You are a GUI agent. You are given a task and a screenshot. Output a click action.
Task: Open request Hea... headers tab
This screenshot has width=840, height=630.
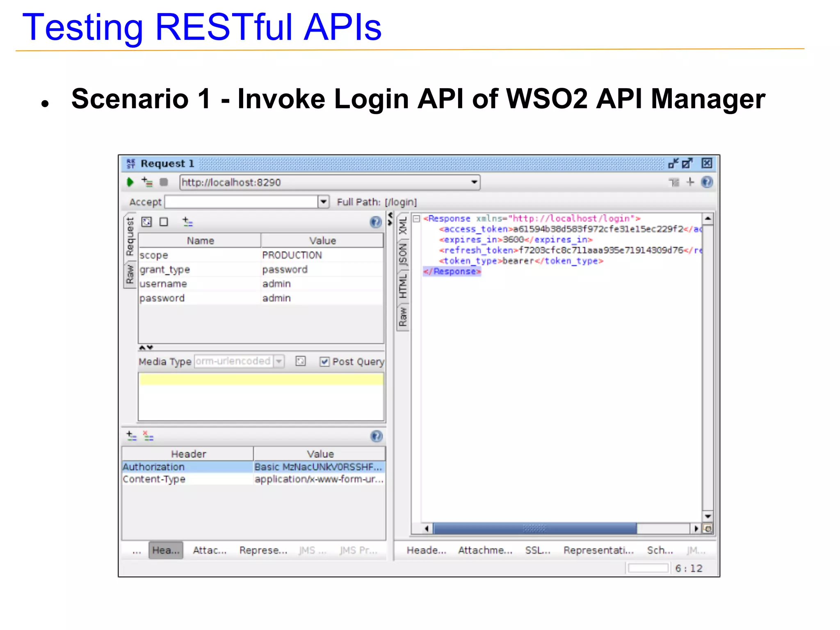(x=166, y=550)
